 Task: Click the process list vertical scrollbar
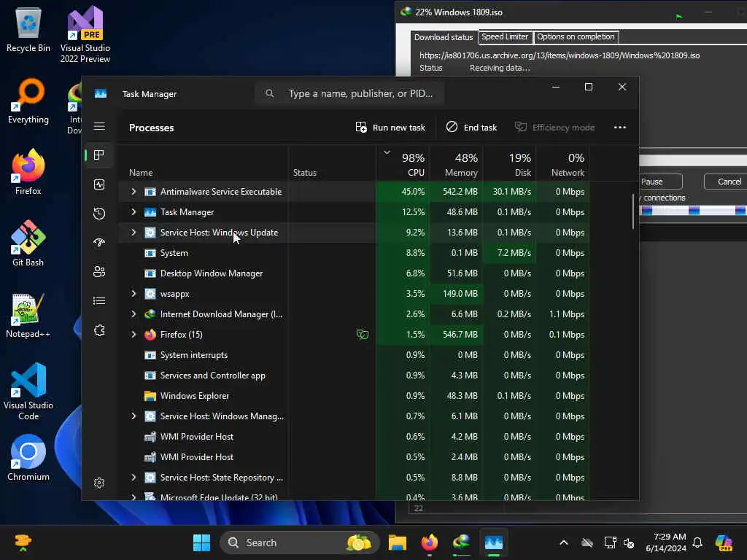pos(633,211)
